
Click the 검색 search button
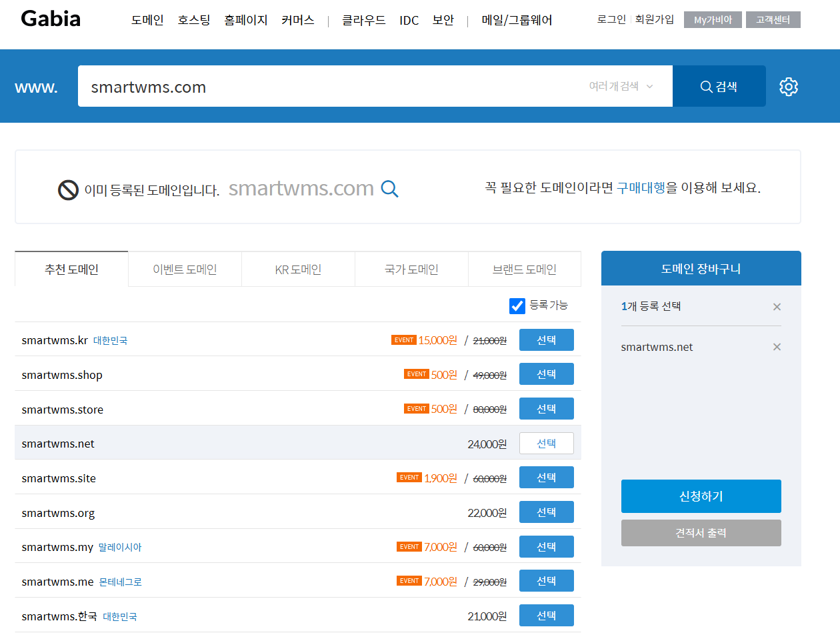tap(719, 86)
